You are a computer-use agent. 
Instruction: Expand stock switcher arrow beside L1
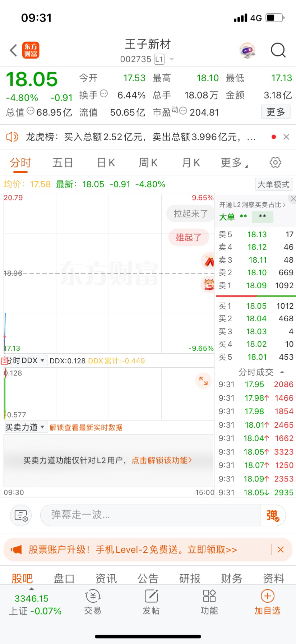pyautogui.click(x=172, y=59)
